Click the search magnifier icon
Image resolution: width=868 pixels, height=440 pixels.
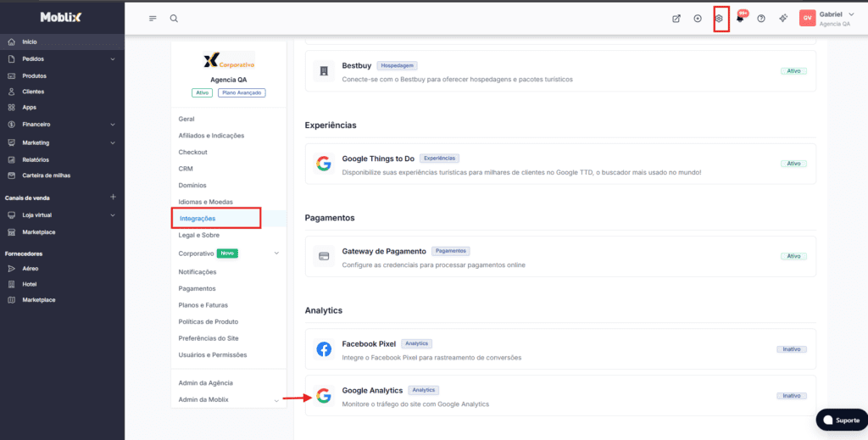174,19
